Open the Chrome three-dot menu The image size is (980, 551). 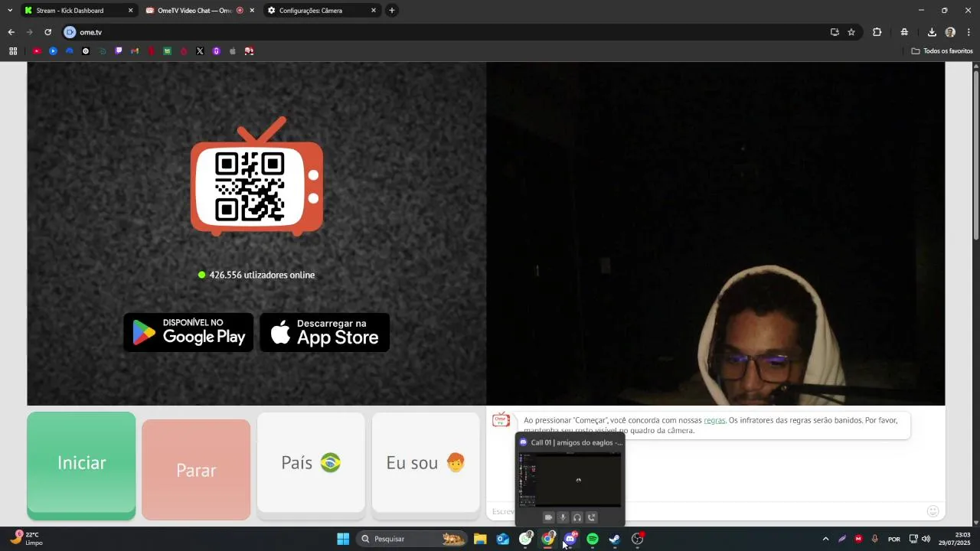pos(969,32)
